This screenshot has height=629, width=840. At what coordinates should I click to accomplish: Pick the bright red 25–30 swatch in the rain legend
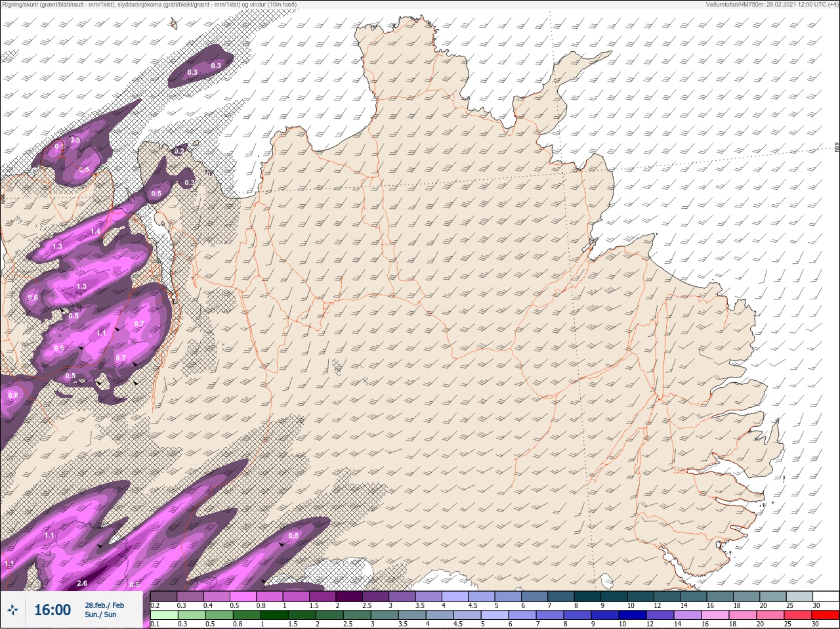pyautogui.click(x=799, y=615)
